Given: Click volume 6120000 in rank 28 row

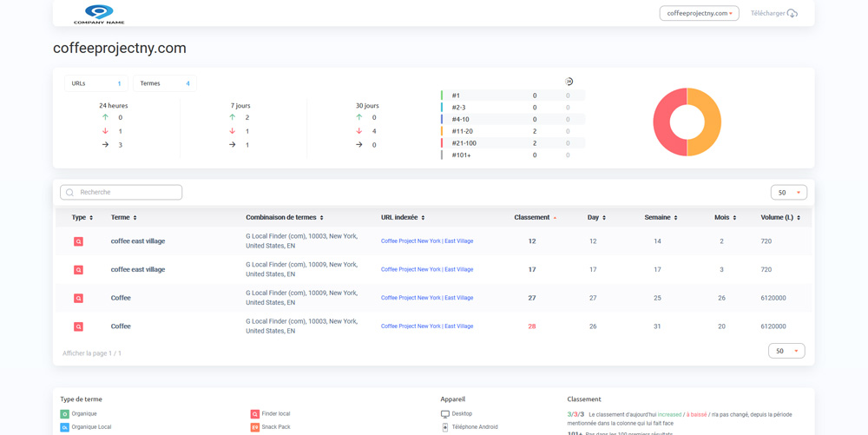Looking at the screenshot, I should pos(773,326).
